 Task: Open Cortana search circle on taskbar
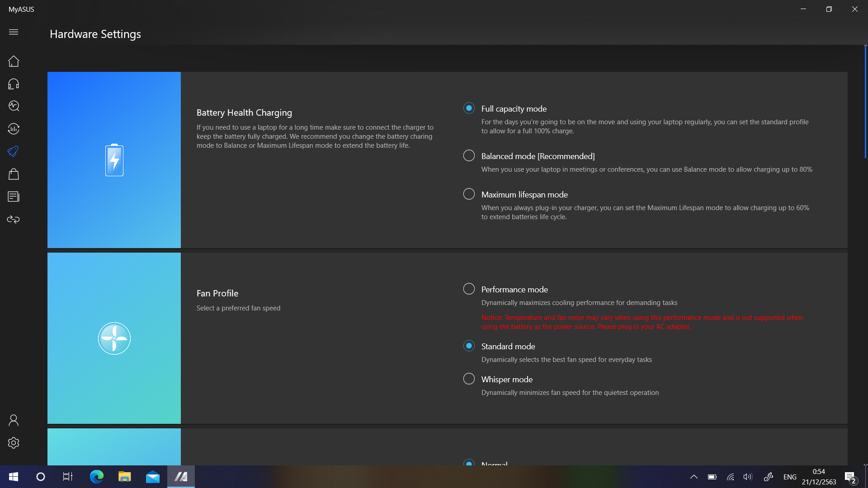(x=41, y=477)
